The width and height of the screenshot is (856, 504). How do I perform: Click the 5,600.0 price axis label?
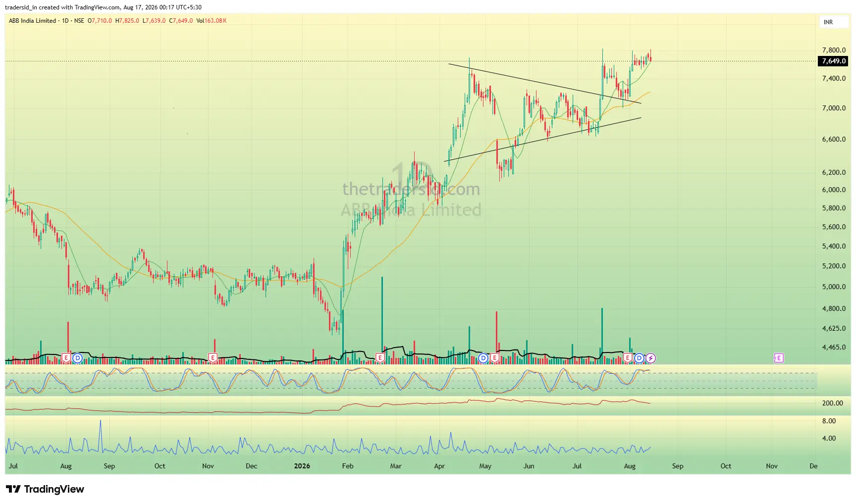(x=834, y=227)
